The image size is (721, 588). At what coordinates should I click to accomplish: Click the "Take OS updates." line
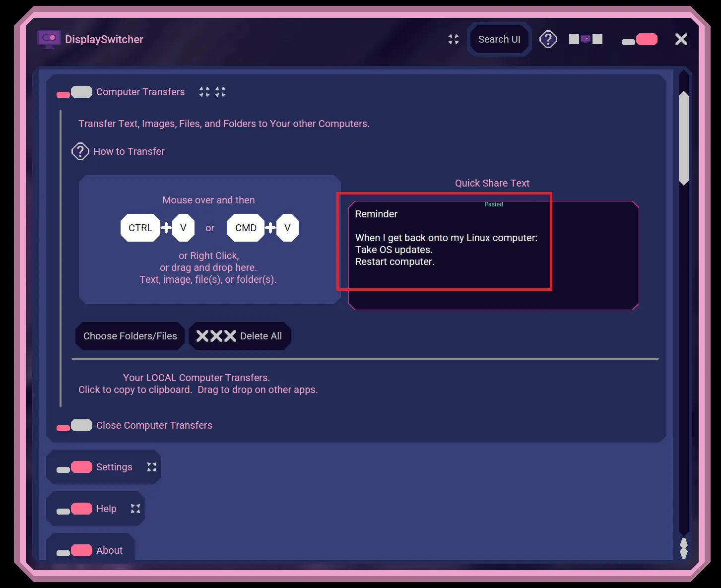click(x=394, y=250)
